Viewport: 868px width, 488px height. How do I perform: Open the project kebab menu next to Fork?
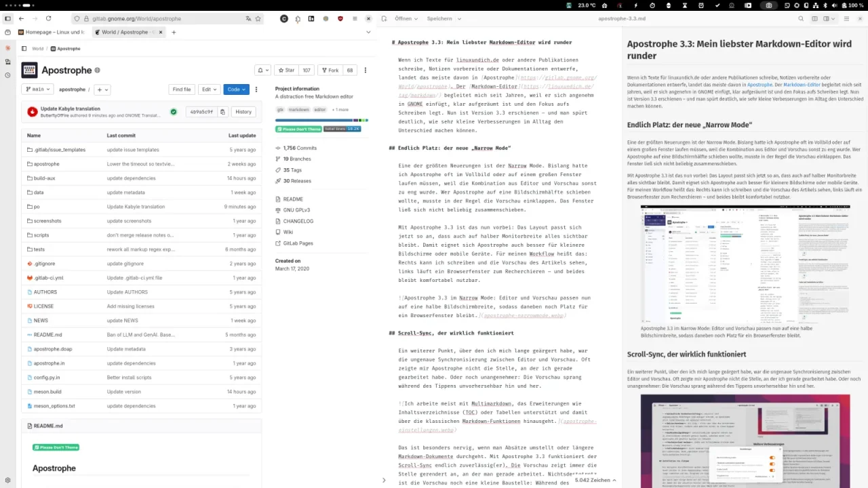(x=365, y=70)
